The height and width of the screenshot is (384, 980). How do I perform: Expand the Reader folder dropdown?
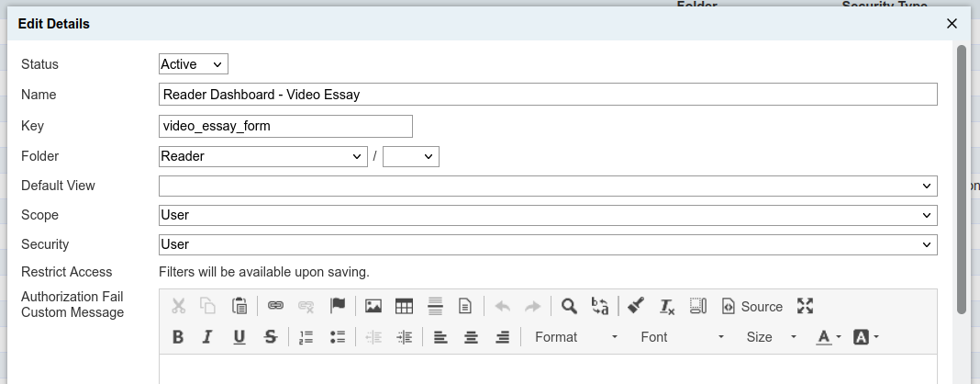click(x=262, y=156)
